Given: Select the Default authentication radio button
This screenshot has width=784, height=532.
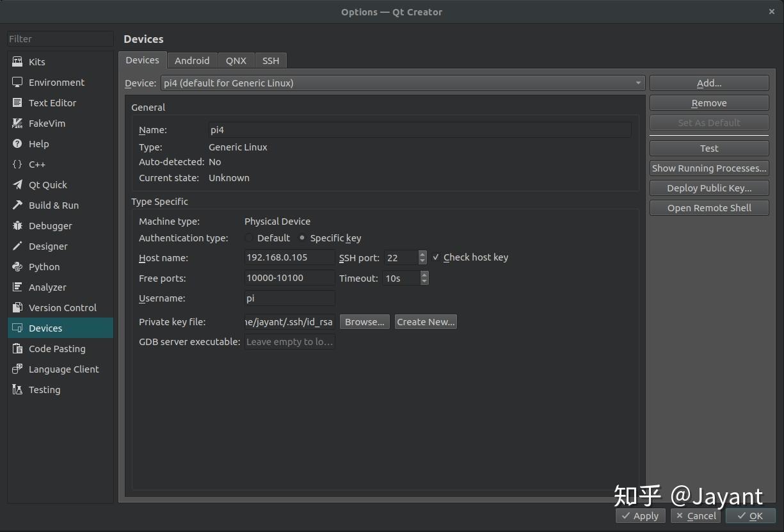Looking at the screenshot, I should (x=249, y=238).
